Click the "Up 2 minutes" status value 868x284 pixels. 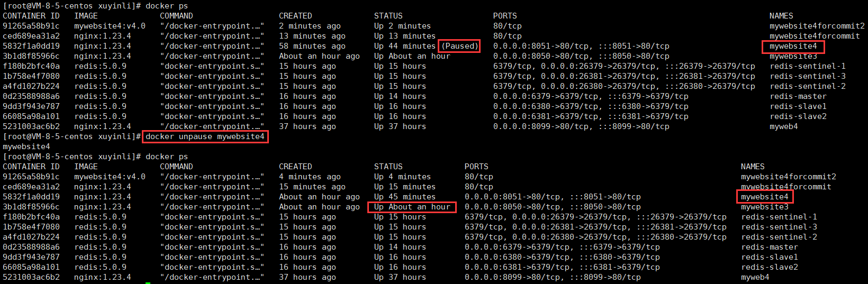tap(402, 26)
